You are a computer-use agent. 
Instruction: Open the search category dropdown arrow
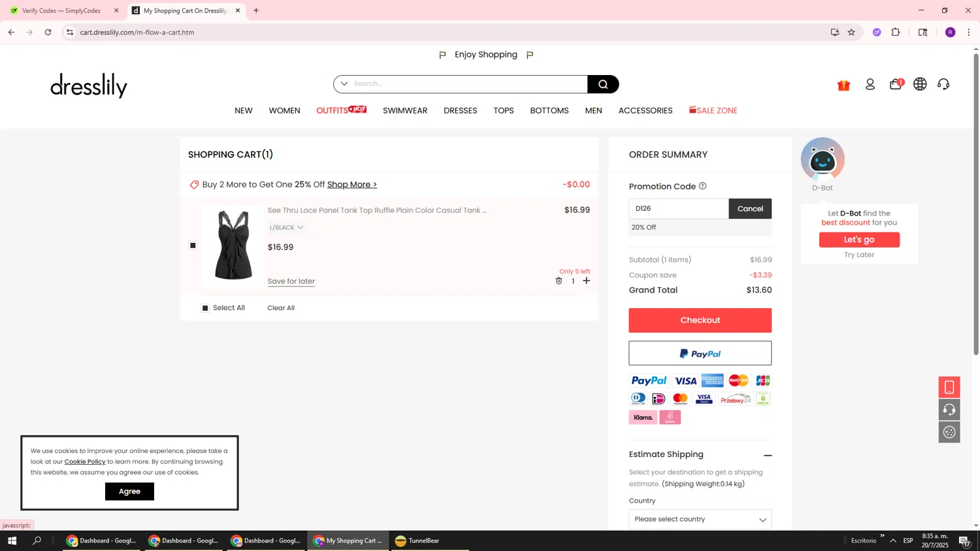pyautogui.click(x=344, y=84)
